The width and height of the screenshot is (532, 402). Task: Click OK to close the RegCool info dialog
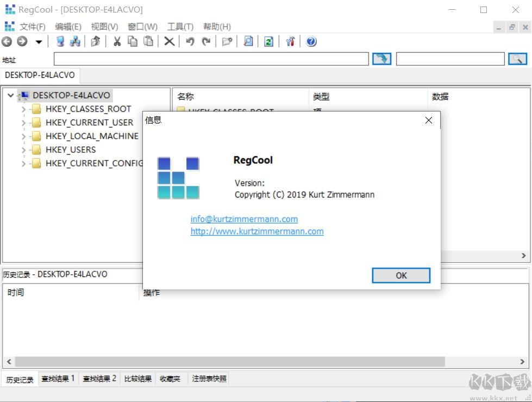point(400,275)
